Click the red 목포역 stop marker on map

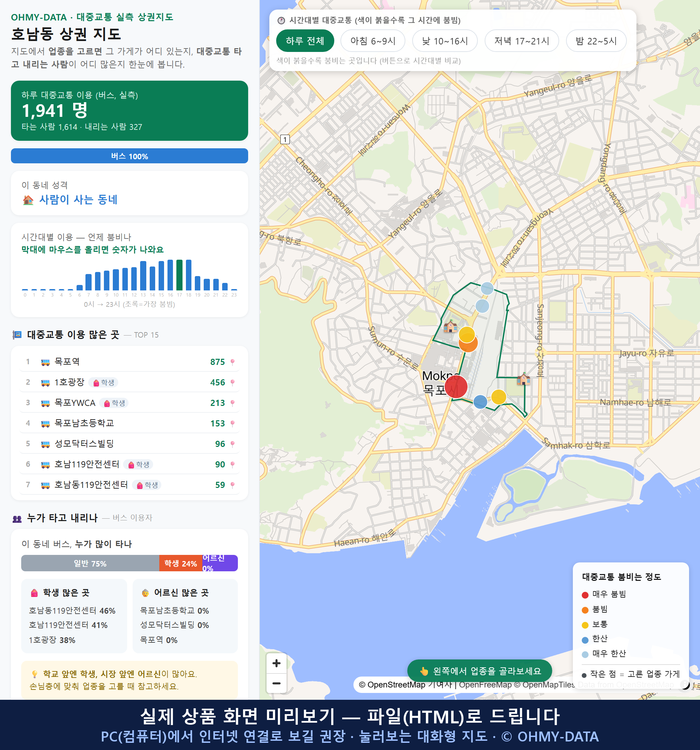coord(456,387)
